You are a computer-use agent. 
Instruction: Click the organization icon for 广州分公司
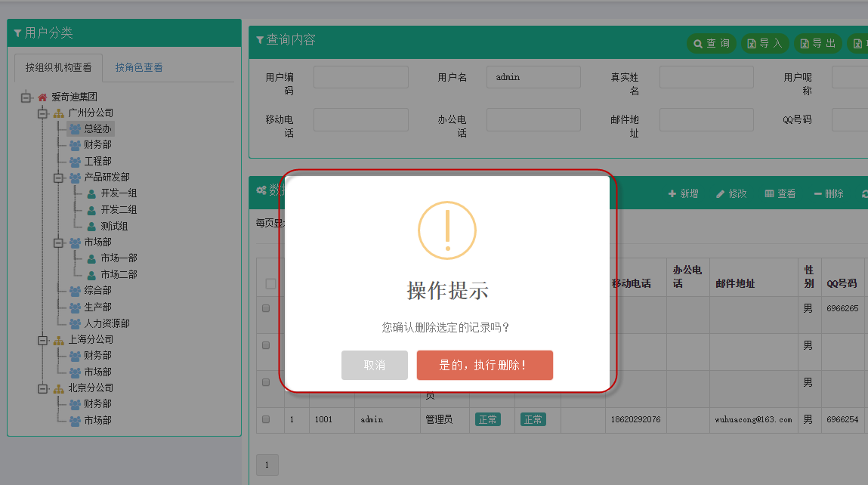click(59, 113)
